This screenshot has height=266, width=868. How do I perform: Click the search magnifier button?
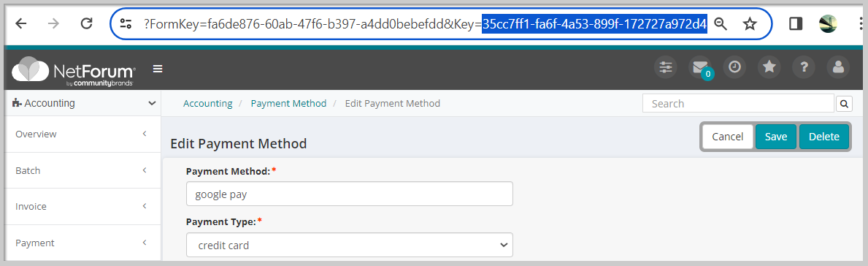coord(844,103)
